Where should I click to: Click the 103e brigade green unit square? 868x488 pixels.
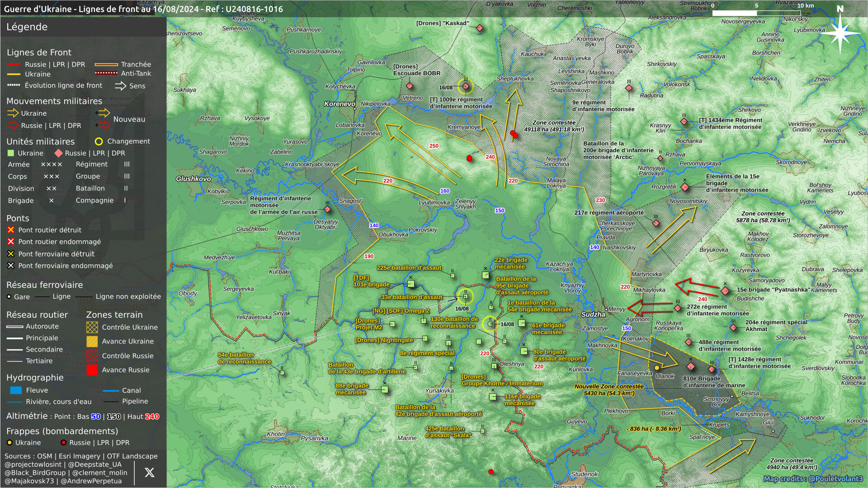point(410,284)
